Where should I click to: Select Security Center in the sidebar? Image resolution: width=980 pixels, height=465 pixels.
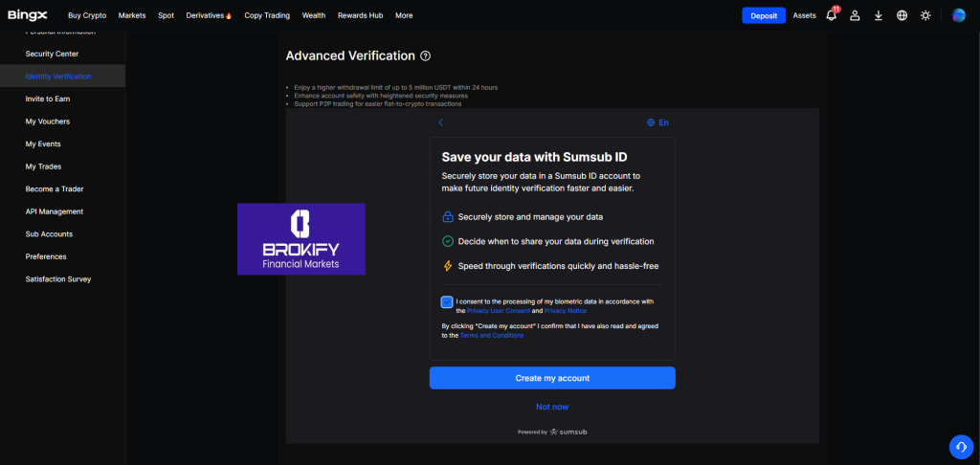point(52,54)
